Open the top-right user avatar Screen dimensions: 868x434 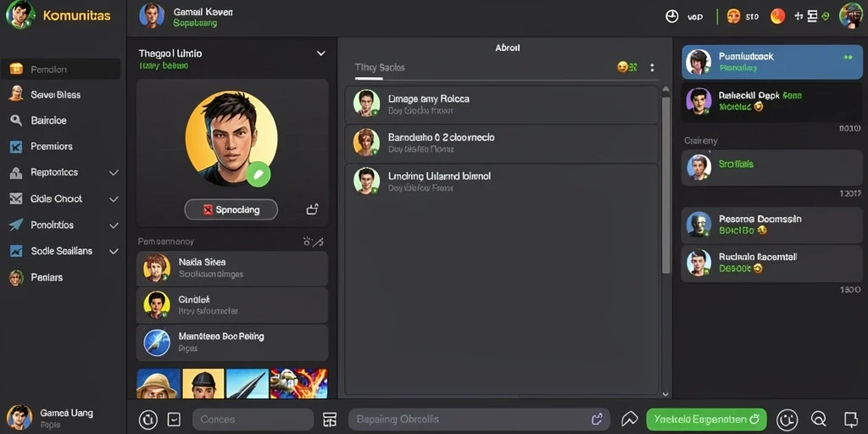851,15
